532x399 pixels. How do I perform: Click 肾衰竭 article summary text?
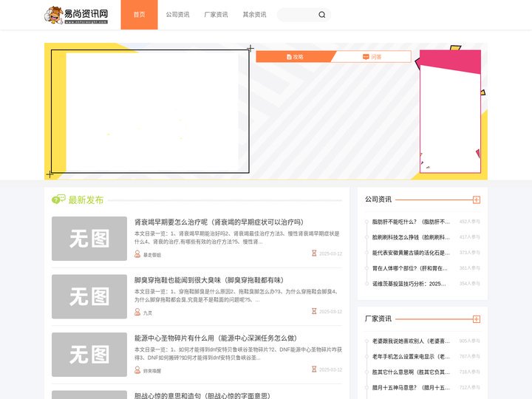pyautogui.click(x=237, y=237)
